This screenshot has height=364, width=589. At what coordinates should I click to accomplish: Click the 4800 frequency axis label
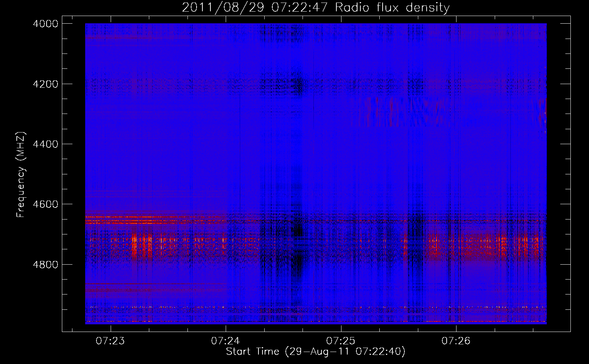46,265
